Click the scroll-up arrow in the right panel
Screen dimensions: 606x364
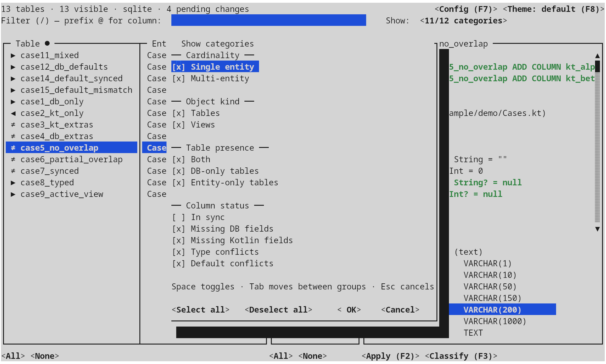597,56
